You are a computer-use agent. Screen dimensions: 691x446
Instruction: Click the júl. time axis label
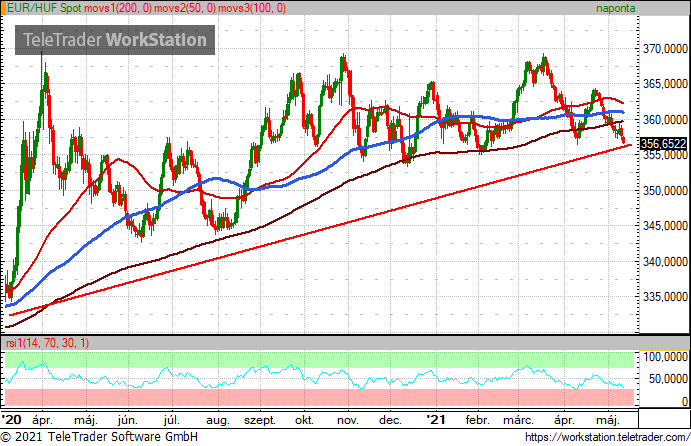point(171,420)
